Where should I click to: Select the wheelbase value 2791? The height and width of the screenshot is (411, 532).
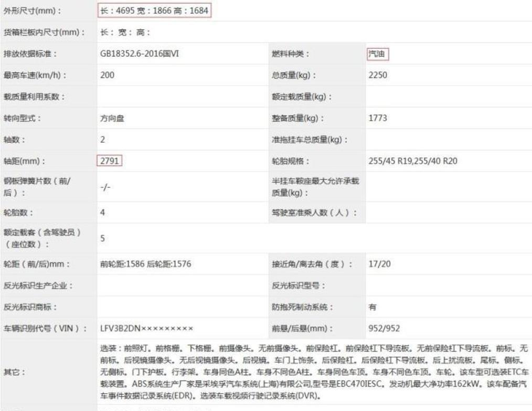(109, 161)
